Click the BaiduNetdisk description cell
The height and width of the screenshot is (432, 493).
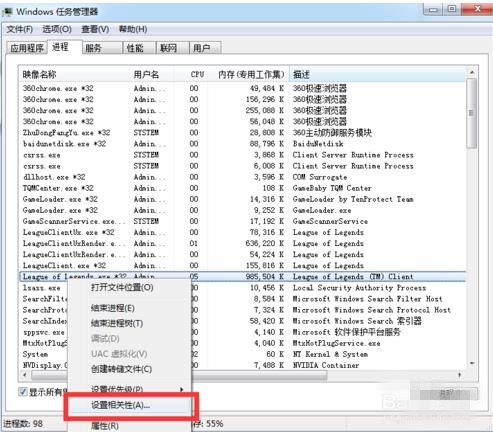coord(318,144)
